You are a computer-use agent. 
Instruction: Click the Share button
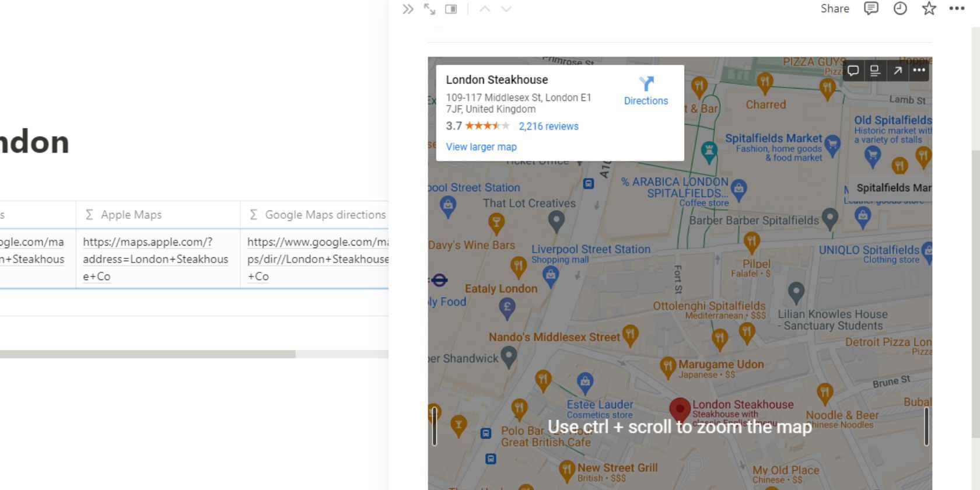pyautogui.click(x=835, y=9)
